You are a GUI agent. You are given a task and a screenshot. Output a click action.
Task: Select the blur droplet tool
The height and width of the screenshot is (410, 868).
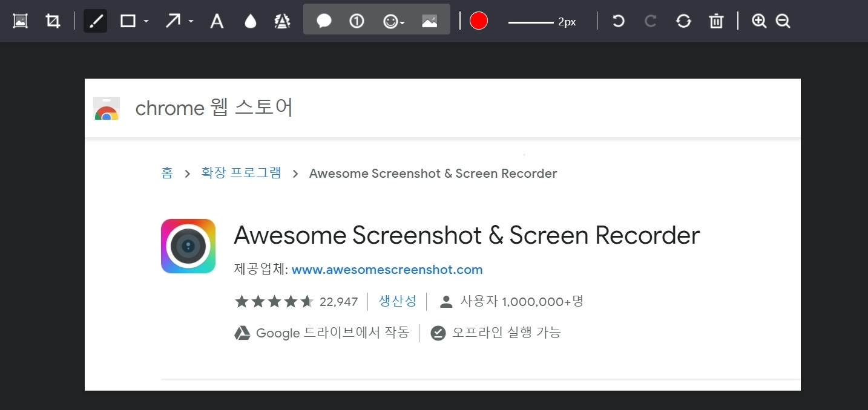[250, 22]
